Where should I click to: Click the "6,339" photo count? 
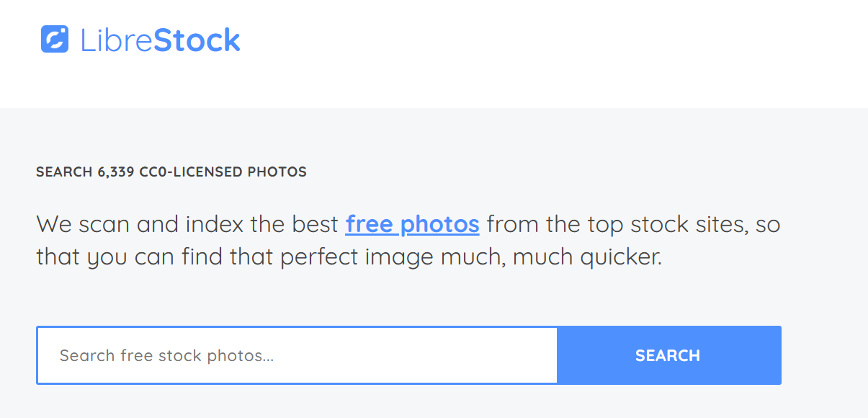(x=117, y=172)
